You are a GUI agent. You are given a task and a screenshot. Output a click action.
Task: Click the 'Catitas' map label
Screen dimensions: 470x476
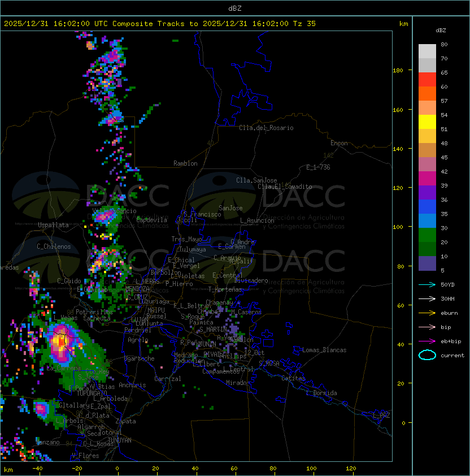tap(293, 378)
